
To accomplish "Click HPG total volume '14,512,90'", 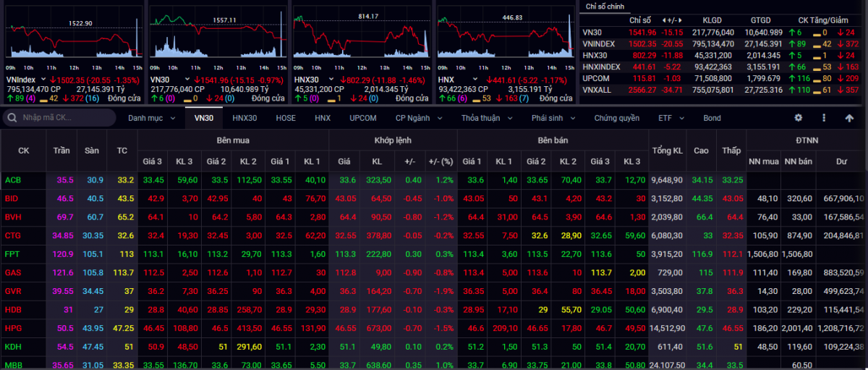I will coord(666,329).
